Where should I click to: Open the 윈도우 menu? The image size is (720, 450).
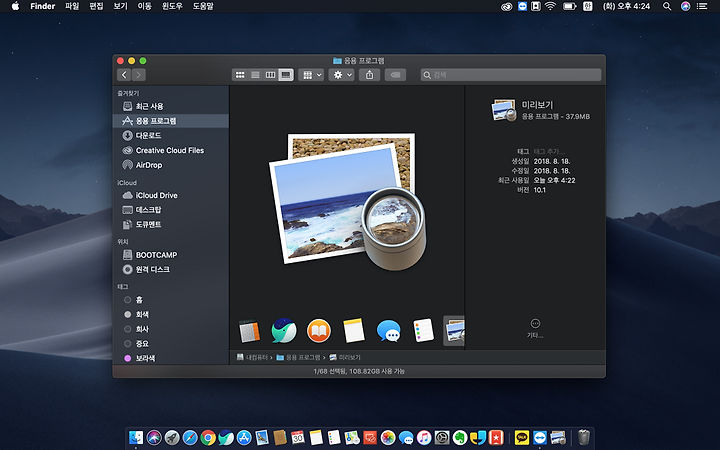coord(172,6)
